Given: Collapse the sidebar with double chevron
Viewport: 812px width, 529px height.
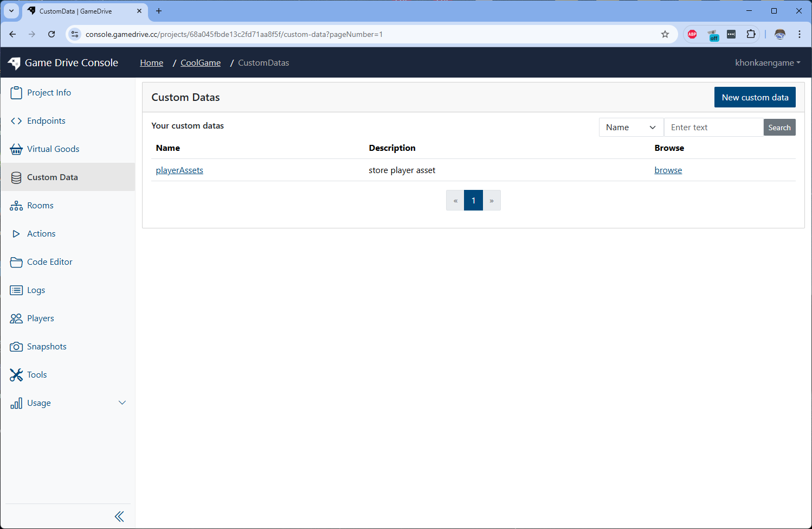Looking at the screenshot, I should click(119, 517).
